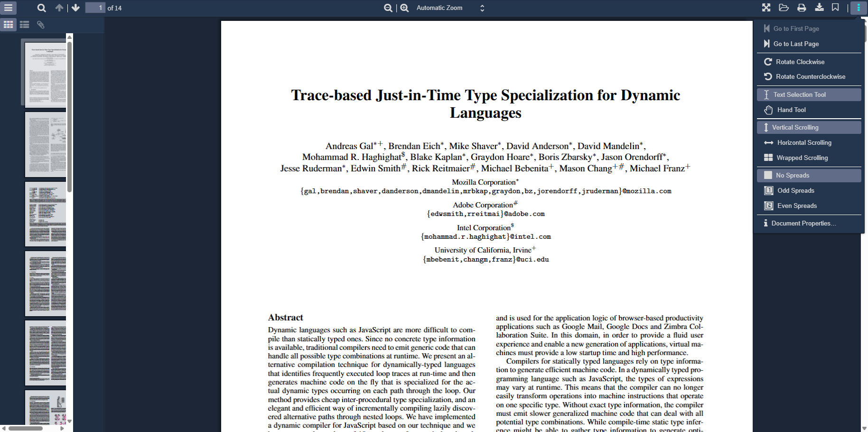Screen dimensions: 868x432
Task: Click University of California, Irvine text
Action: pyautogui.click(x=485, y=250)
